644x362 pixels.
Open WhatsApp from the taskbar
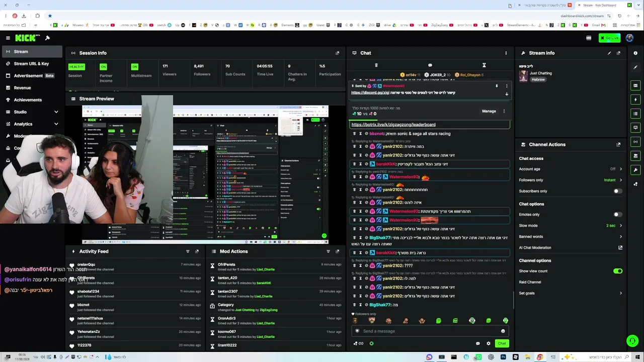pos(478,357)
